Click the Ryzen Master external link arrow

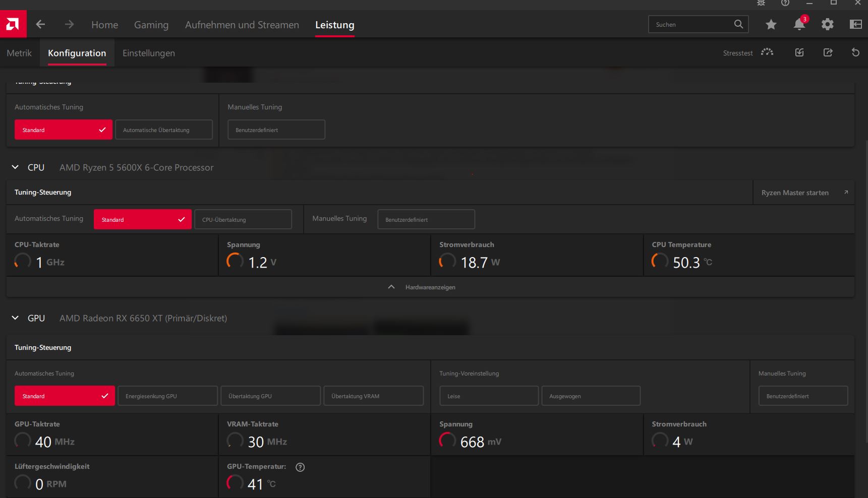click(x=846, y=193)
